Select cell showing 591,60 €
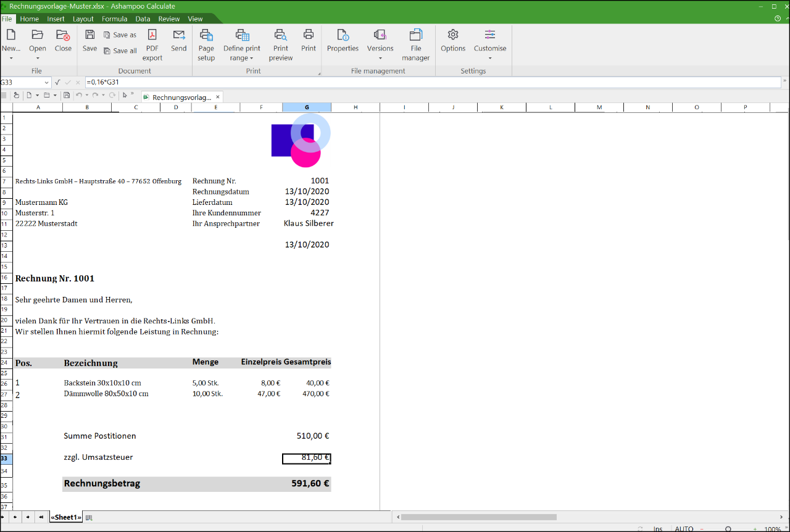Viewport: 790px width, 532px height. click(307, 484)
